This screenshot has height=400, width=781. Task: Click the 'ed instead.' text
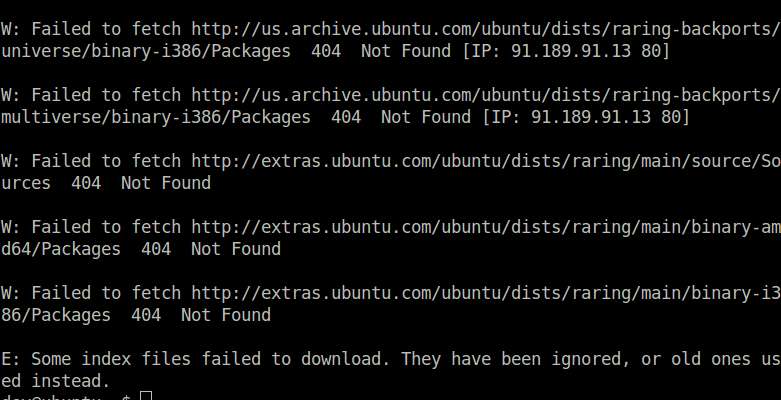click(55, 382)
